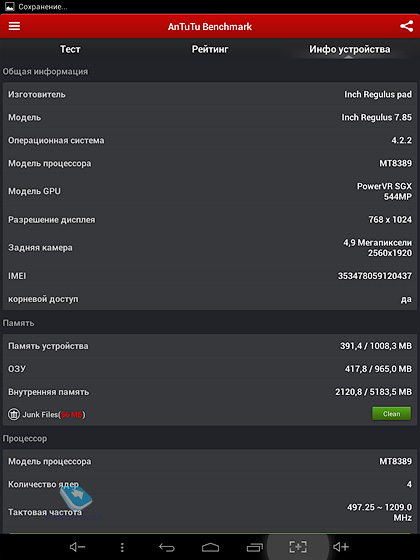The width and height of the screenshot is (420, 560).
Task: Tap the volume up navigation icon
Action: coord(341,547)
